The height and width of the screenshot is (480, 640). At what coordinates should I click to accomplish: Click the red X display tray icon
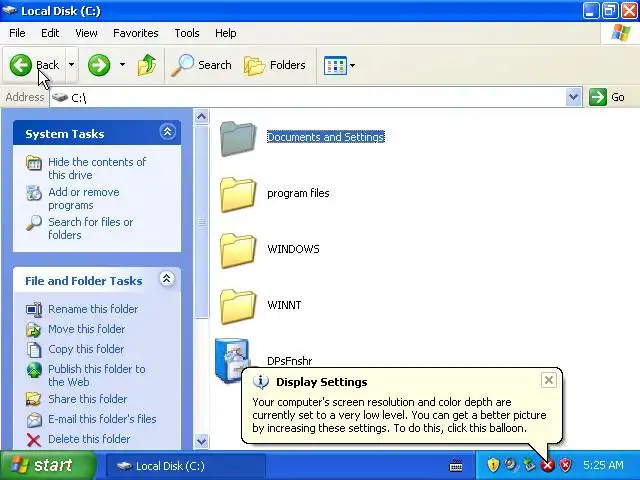pos(548,465)
